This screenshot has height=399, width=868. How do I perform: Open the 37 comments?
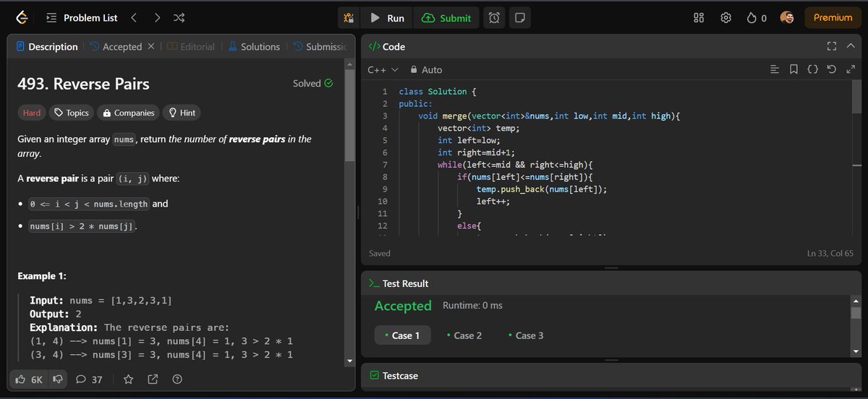click(89, 379)
